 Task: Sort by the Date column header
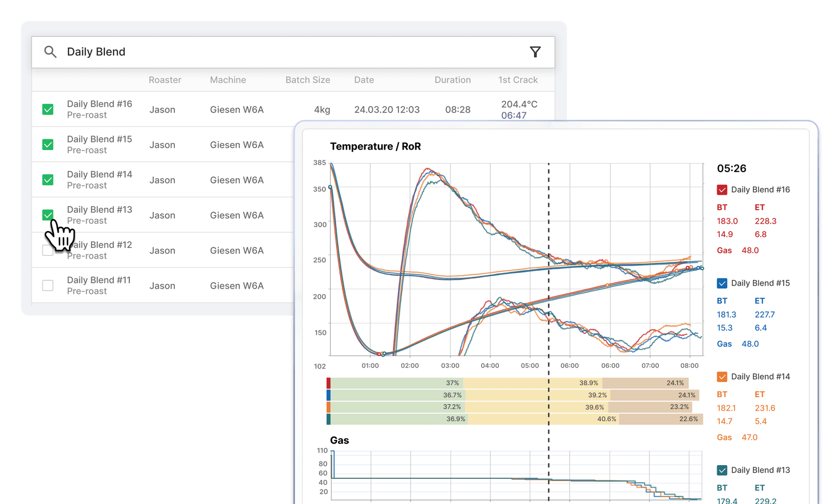(364, 80)
